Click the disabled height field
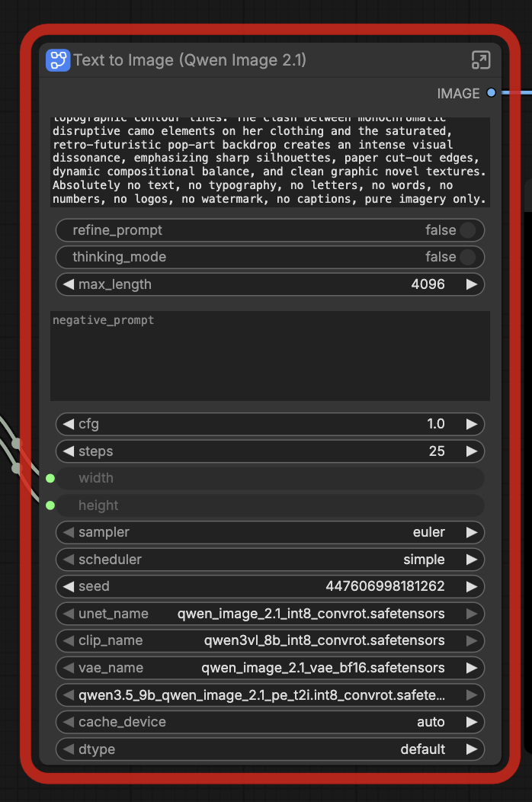The image size is (532, 802). tap(270, 505)
